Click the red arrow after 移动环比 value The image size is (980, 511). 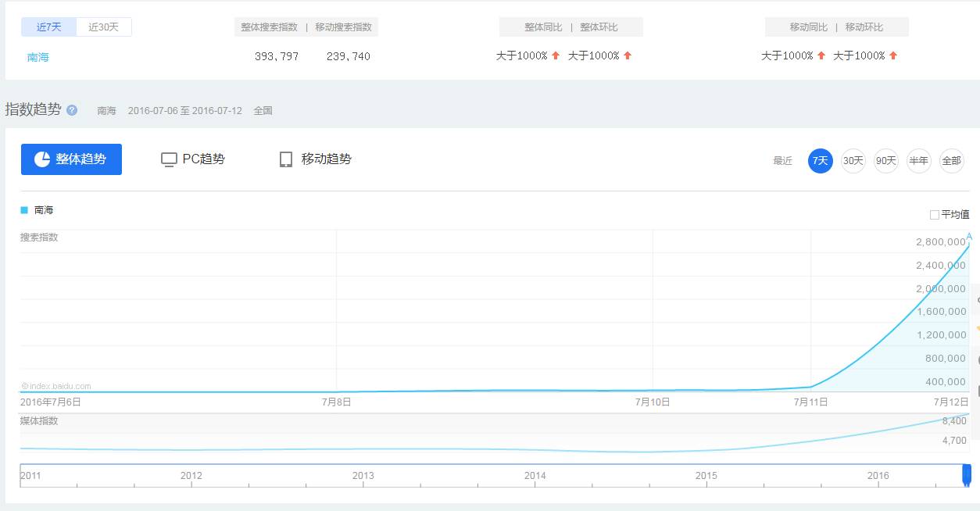(893, 55)
